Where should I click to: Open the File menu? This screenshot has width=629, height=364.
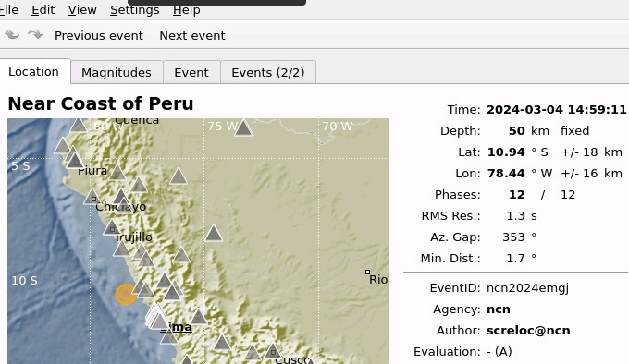(9, 9)
